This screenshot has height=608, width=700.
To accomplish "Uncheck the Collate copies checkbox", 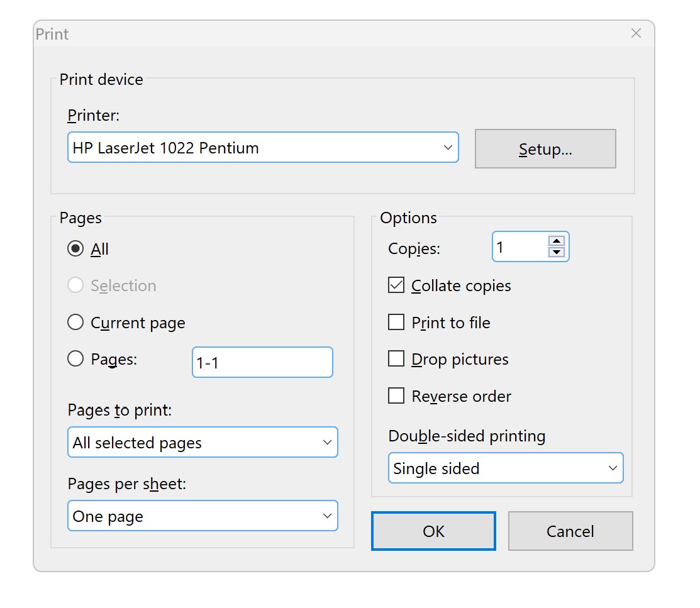I will [x=396, y=285].
